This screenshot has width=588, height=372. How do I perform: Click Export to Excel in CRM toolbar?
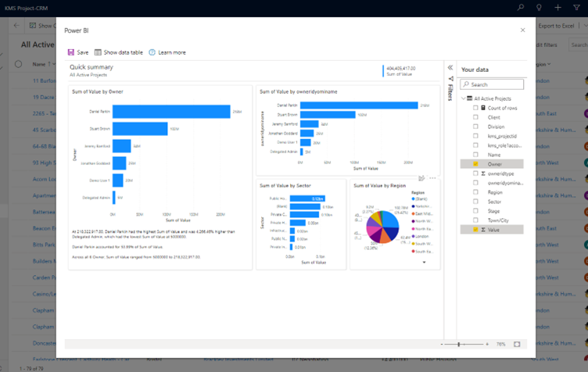click(556, 26)
